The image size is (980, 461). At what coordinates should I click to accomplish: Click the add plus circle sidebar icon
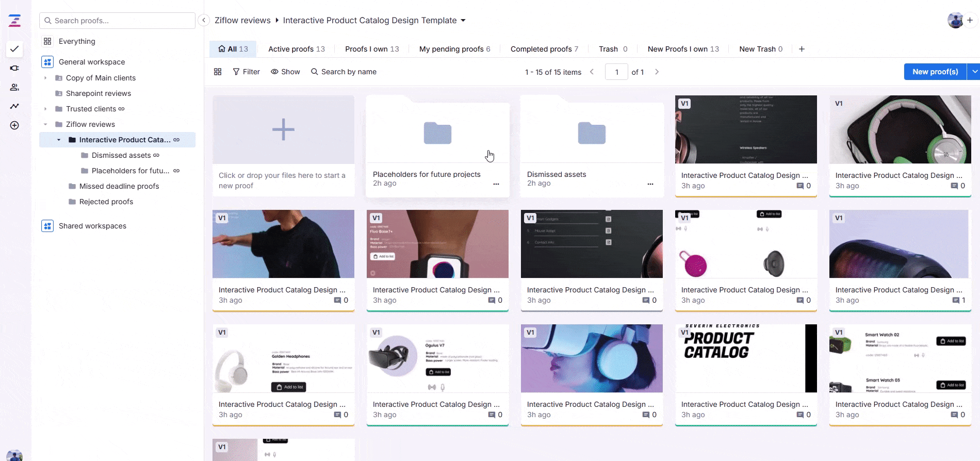(x=14, y=125)
